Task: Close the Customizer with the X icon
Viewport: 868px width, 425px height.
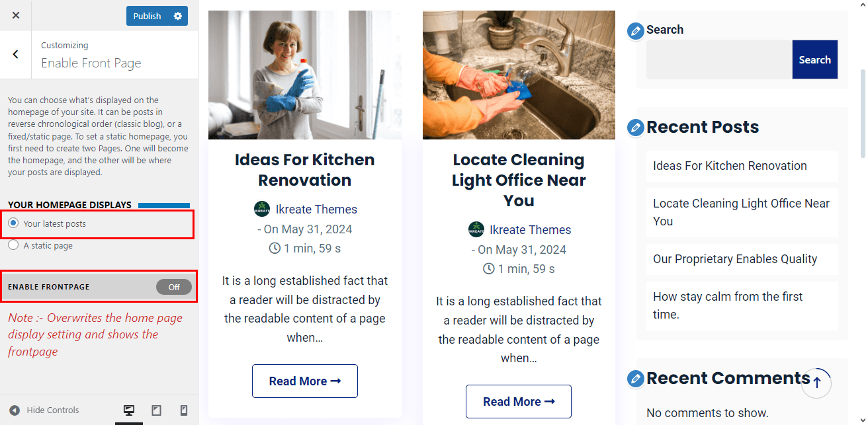Action: 16,15
